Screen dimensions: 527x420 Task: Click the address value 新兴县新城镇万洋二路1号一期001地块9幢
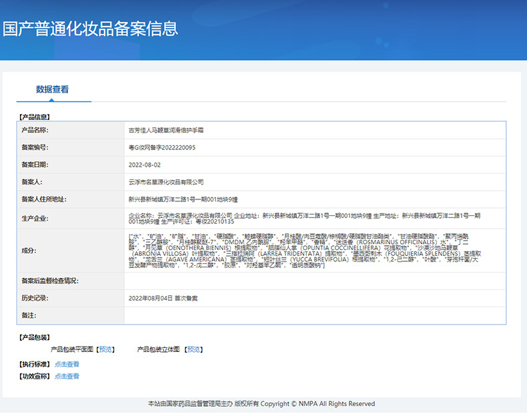coord(183,199)
